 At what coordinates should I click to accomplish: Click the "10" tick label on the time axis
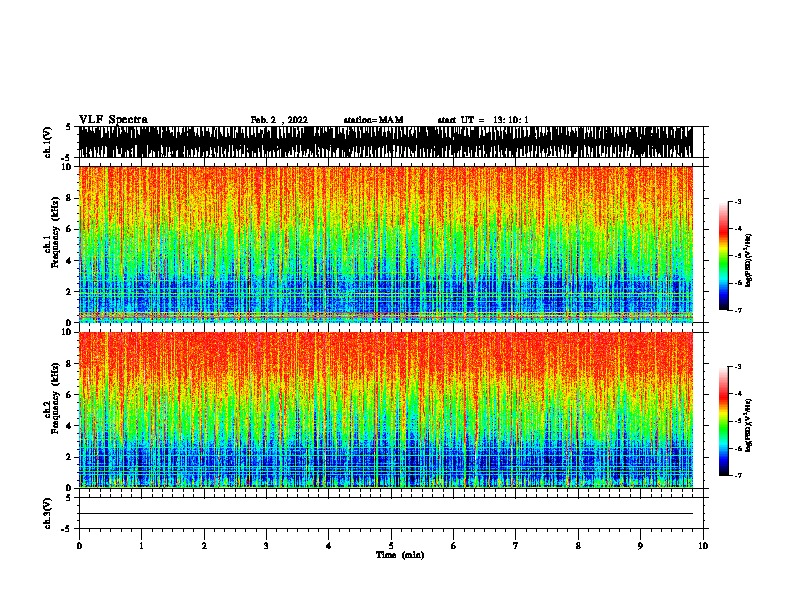703,546
